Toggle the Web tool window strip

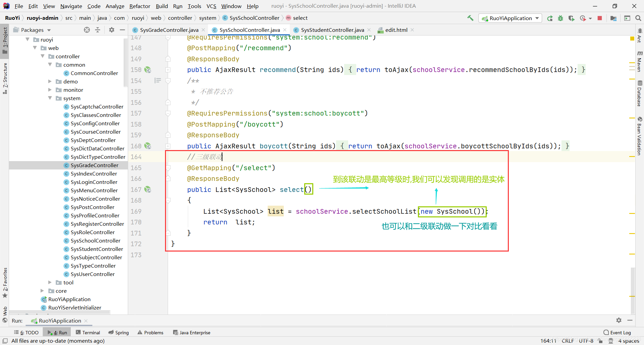coord(5,315)
